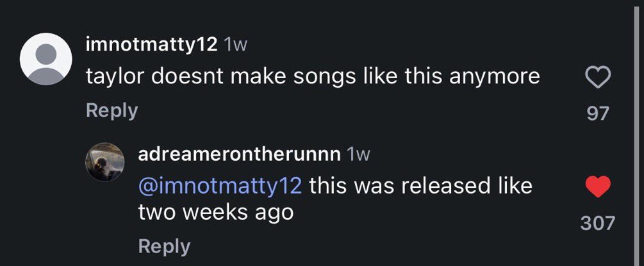The image size is (644, 266).
Task: Reply to imnotmatty12's comment
Action: coord(111,111)
